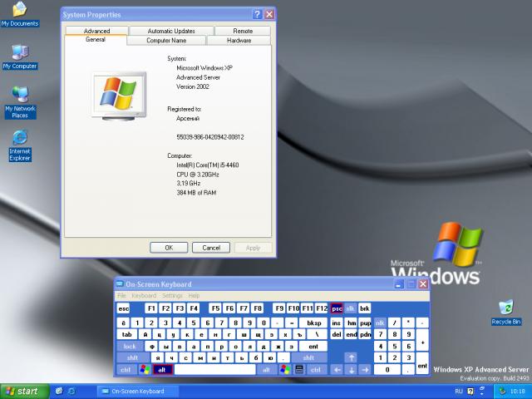This screenshot has width=532, height=399.
Task: Click the ent key in the main letter area
Action: 313,347
